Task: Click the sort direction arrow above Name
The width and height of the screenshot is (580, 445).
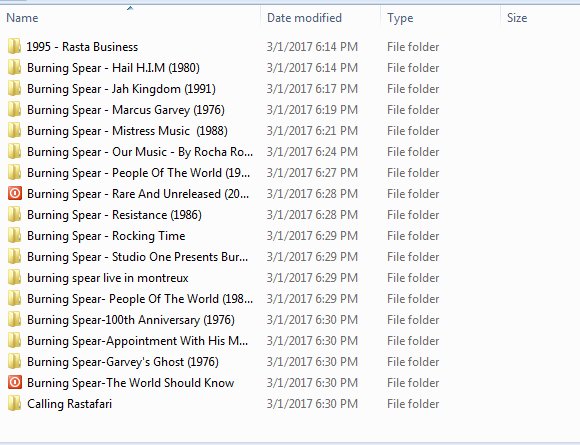Action: (x=130, y=8)
